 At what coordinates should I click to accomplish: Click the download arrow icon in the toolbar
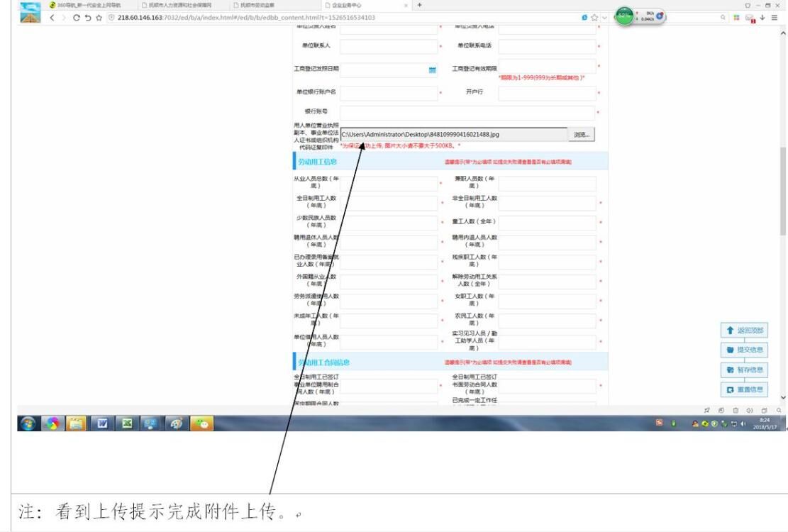point(762,18)
